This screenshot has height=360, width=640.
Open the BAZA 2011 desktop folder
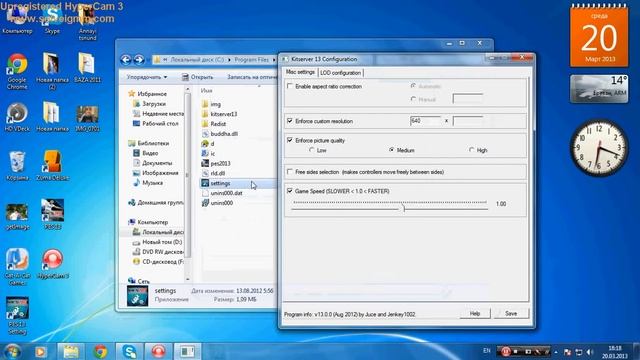click(x=87, y=67)
